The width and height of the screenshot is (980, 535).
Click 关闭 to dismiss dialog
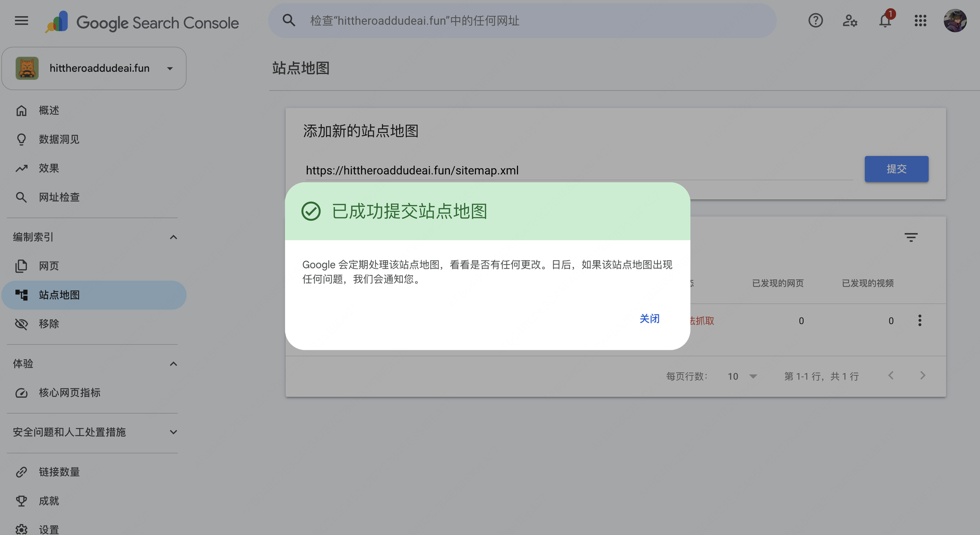click(x=649, y=319)
